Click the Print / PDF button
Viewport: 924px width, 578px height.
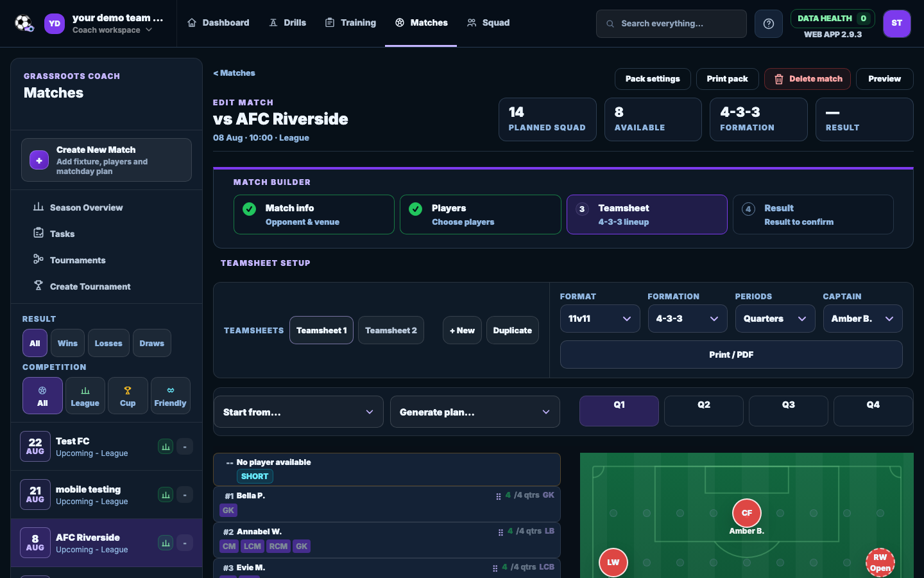point(731,355)
